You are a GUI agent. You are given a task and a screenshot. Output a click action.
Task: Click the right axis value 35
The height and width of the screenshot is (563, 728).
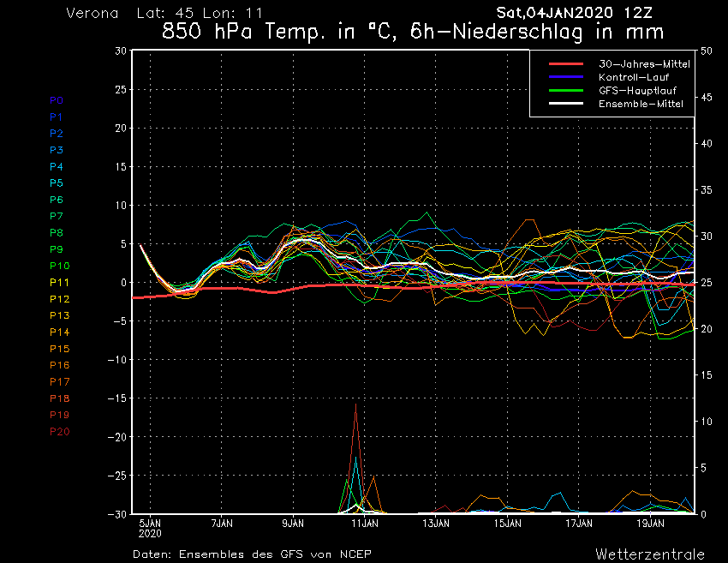click(707, 190)
